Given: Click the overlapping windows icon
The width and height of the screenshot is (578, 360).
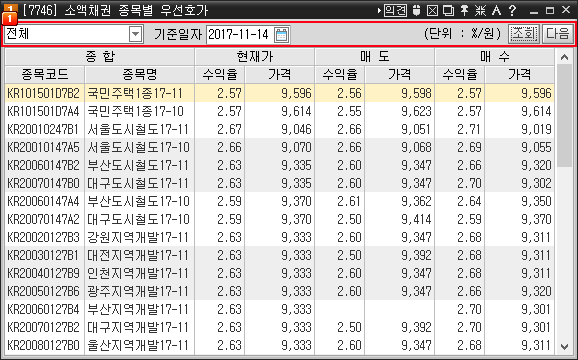Looking at the screenshot, I should click(448, 10).
